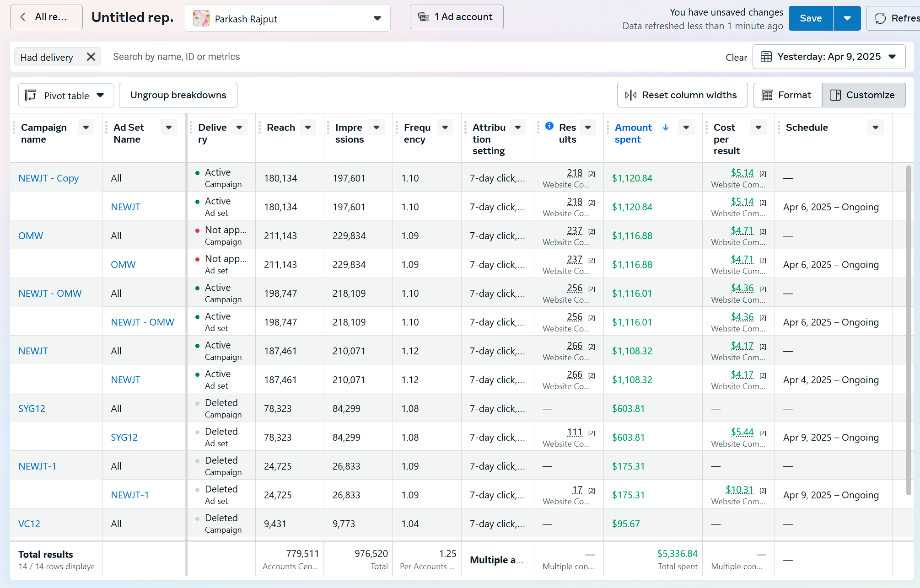Screen dimensions: 920x588
Task: Open the Yesterday date range picker
Action: click(x=829, y=57)
